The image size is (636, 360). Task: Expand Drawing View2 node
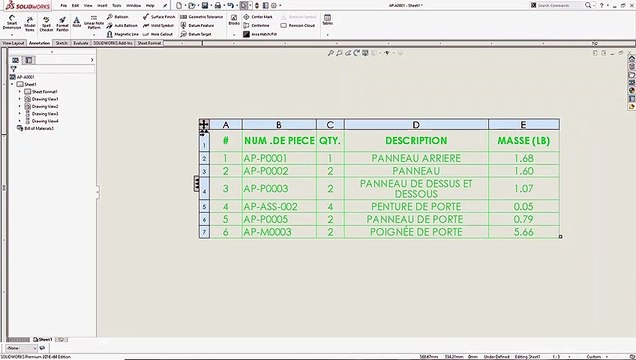click(x=19, y=106)
